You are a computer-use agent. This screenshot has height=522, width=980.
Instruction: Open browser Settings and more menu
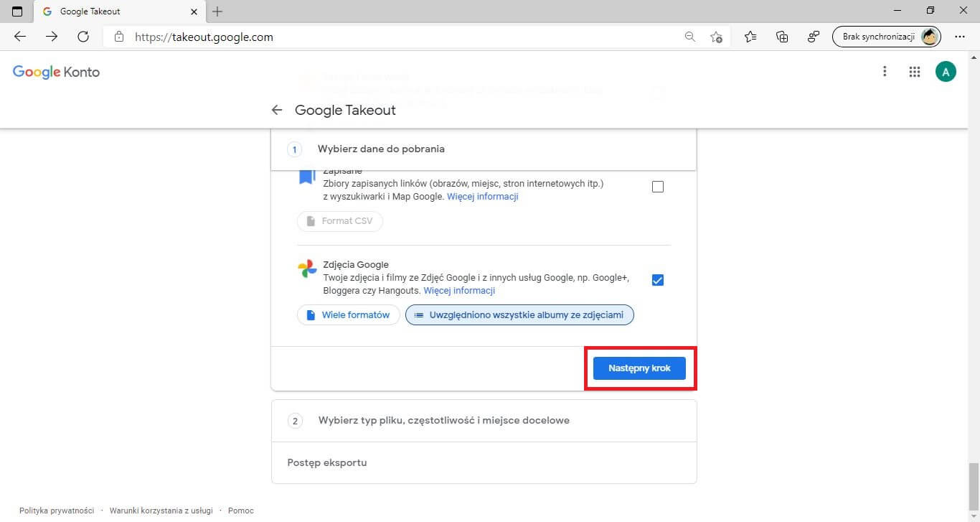[960, 37]
